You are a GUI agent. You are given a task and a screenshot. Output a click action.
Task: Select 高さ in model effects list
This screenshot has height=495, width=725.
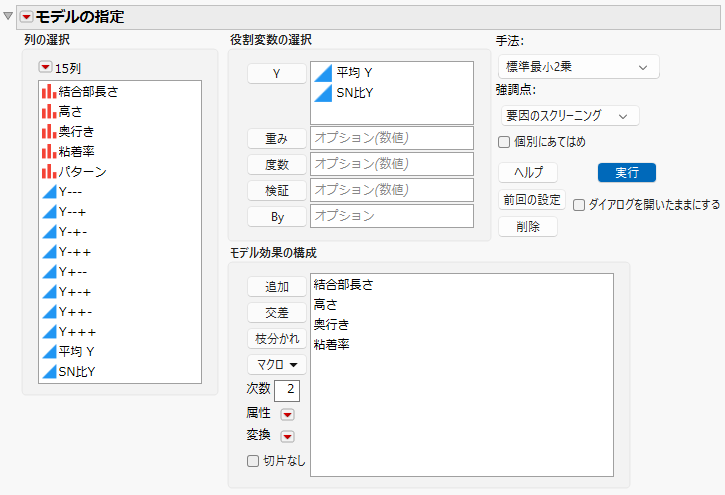click(326, 304)
